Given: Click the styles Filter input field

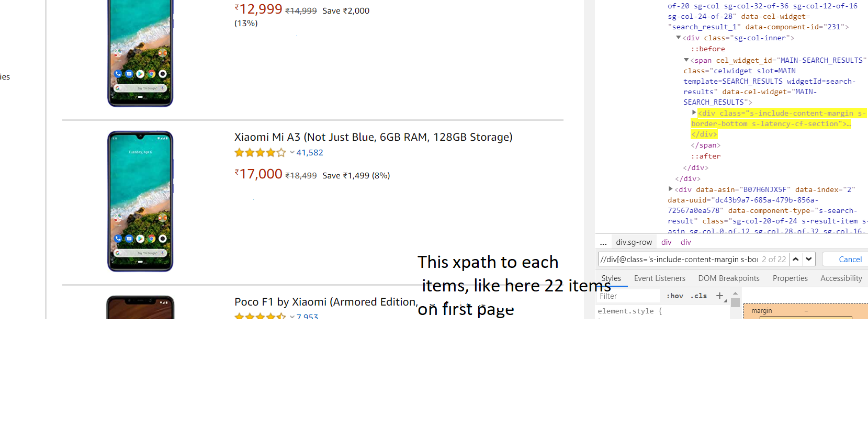Looking at the screenshot, I should [x=628, y=296].
